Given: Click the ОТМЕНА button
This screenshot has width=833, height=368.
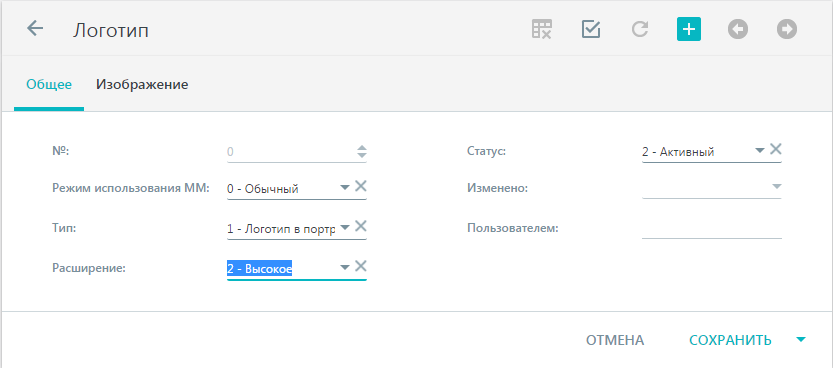Looking at the screenshot, I should coord(615,340).
